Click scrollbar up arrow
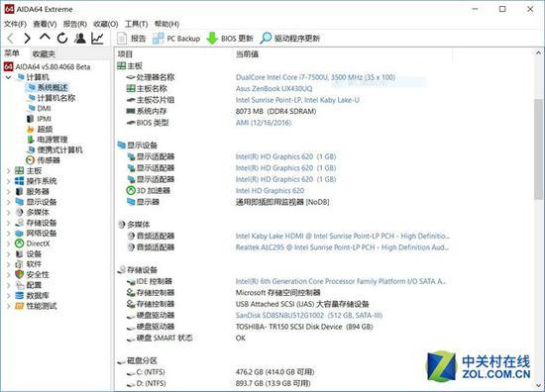This screenshot has width=545, height=392. point(538,53)
